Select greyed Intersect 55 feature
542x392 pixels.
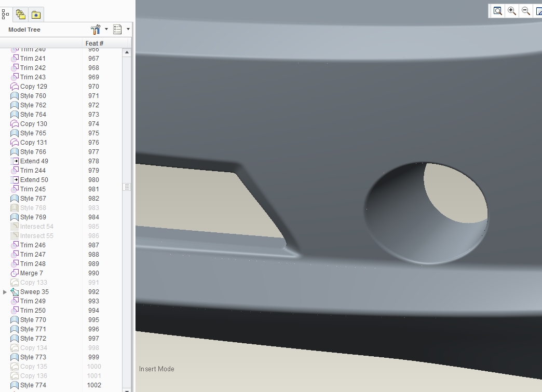coord(37,235)
